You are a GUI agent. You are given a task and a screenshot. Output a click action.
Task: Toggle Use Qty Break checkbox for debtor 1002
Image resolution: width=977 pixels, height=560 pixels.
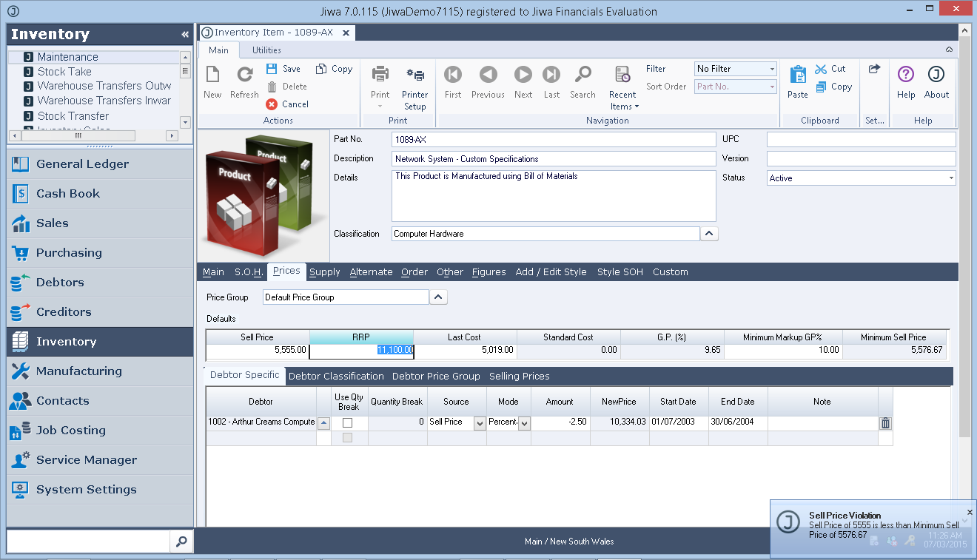pyautogui.click(x=347, y=423)
